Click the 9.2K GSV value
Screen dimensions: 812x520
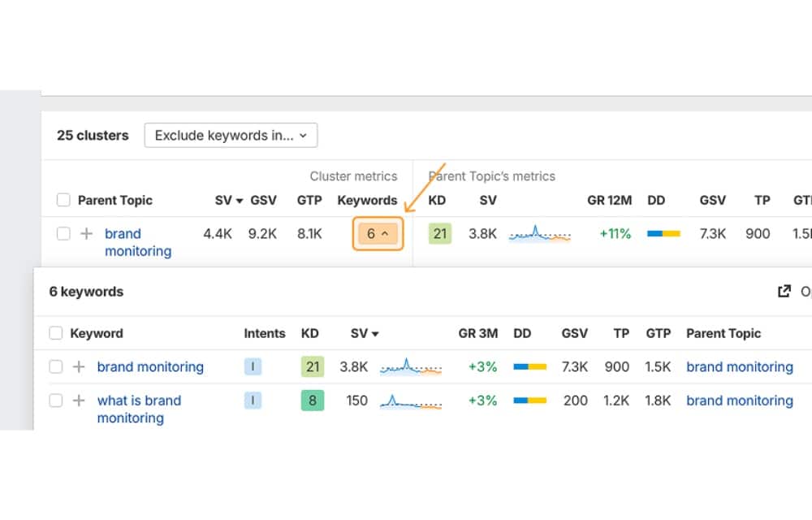pyautogui.click(x=262, y=233)
